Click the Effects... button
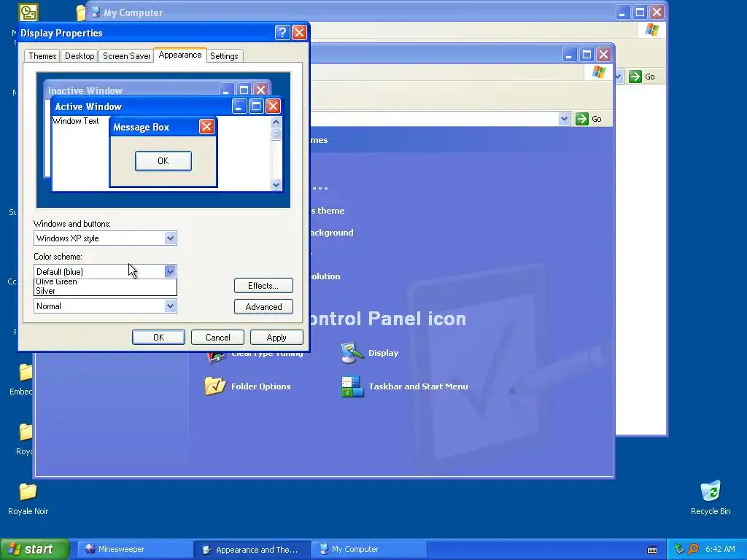Viewport: 747px width, 560px height. (263, 286)
